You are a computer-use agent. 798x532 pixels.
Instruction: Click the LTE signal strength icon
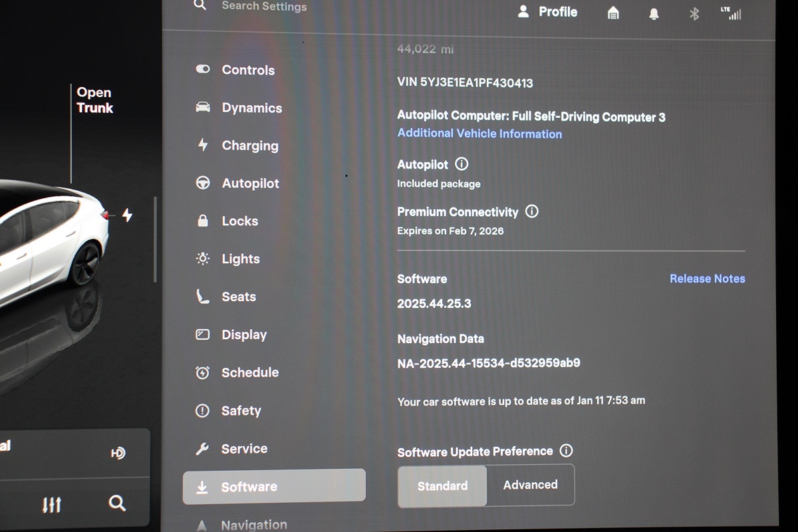click(x=731, y=13)
